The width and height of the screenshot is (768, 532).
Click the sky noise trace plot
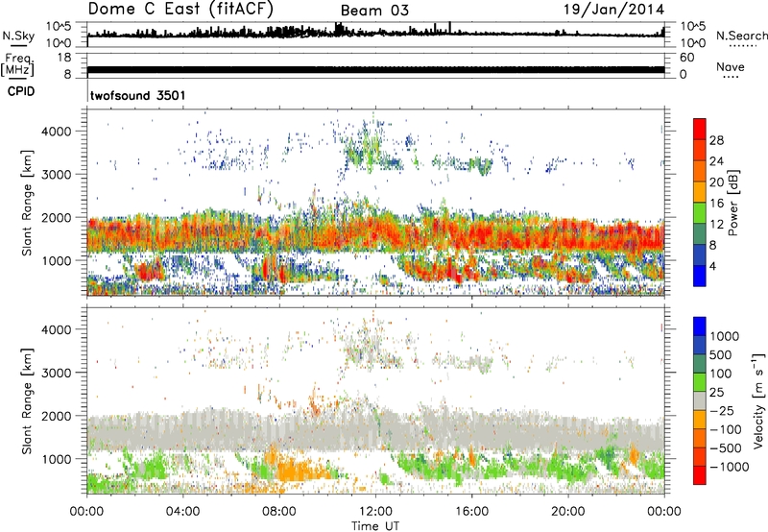[375, 34]
